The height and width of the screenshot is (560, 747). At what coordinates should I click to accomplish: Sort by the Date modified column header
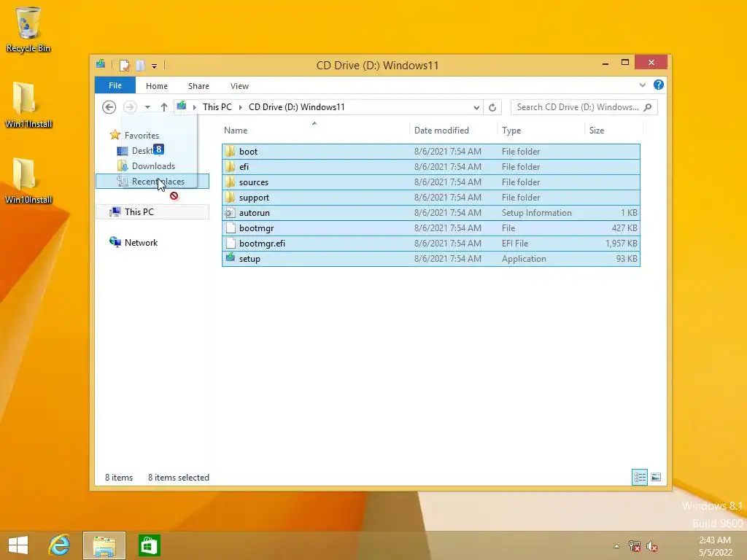(453, 130)
